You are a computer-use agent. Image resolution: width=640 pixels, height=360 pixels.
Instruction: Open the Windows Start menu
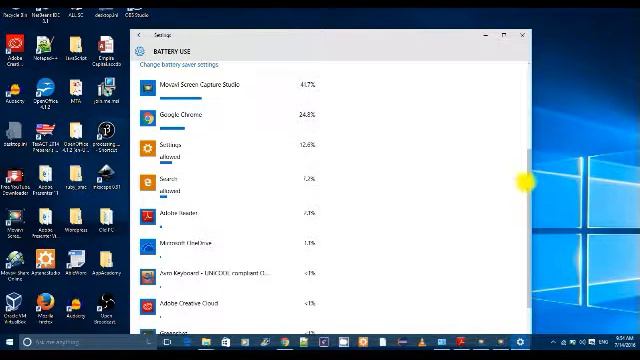click(9, 342)
